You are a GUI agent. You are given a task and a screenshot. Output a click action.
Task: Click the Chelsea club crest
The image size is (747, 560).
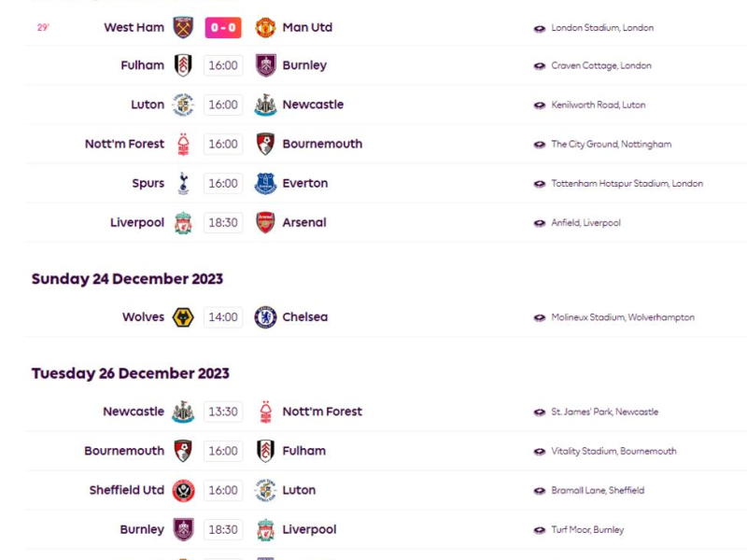(265, 317)
